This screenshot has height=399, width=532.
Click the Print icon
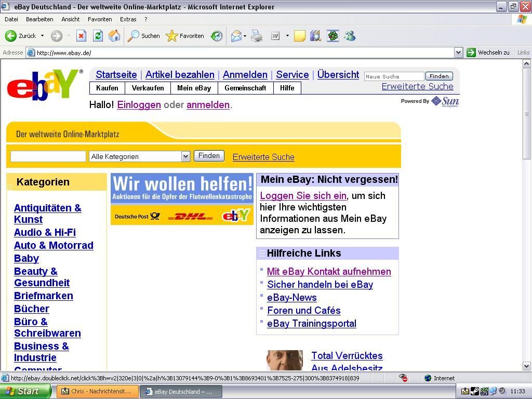coord(257,36)
